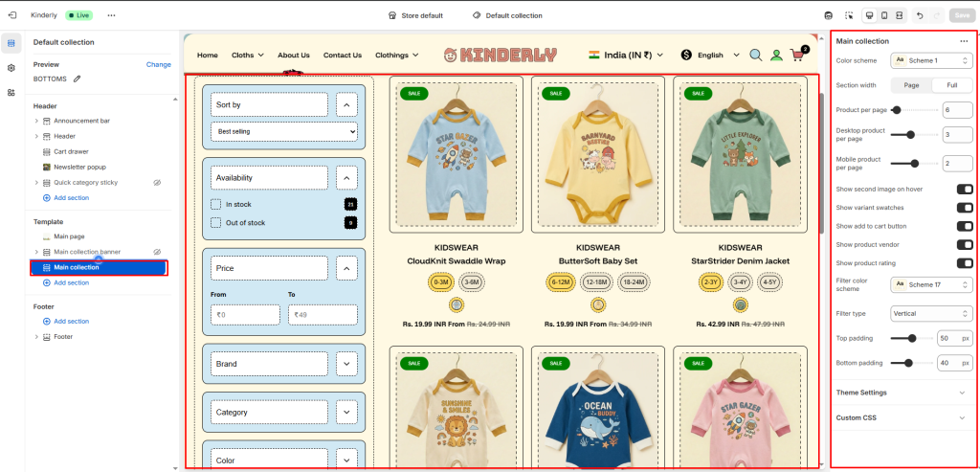
Task: Open the Cloths navigation menu
Action: tap(248, 55)
